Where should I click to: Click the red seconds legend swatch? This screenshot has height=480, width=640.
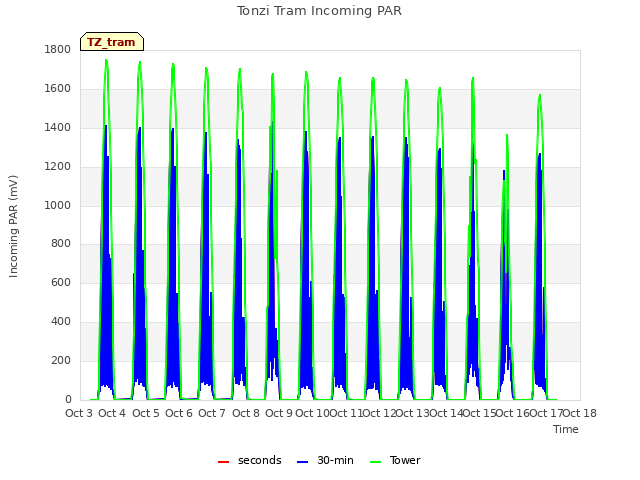[224, 461]
